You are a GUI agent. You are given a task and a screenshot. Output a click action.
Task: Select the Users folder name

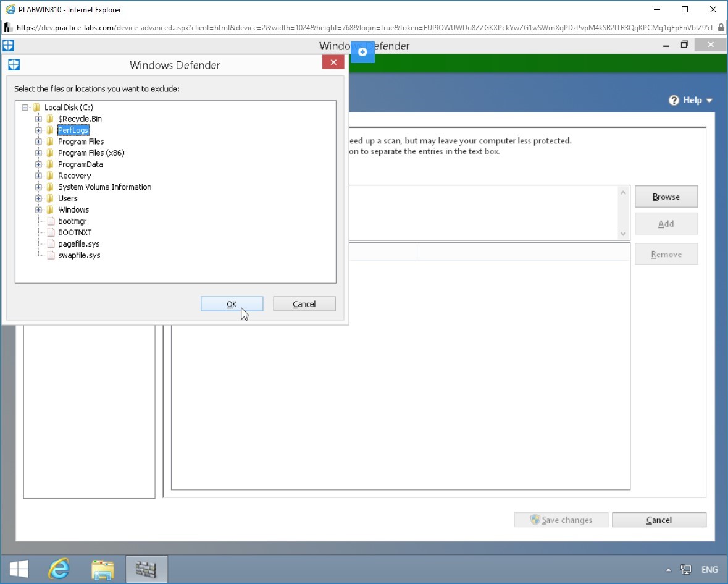tap(68, 198)
